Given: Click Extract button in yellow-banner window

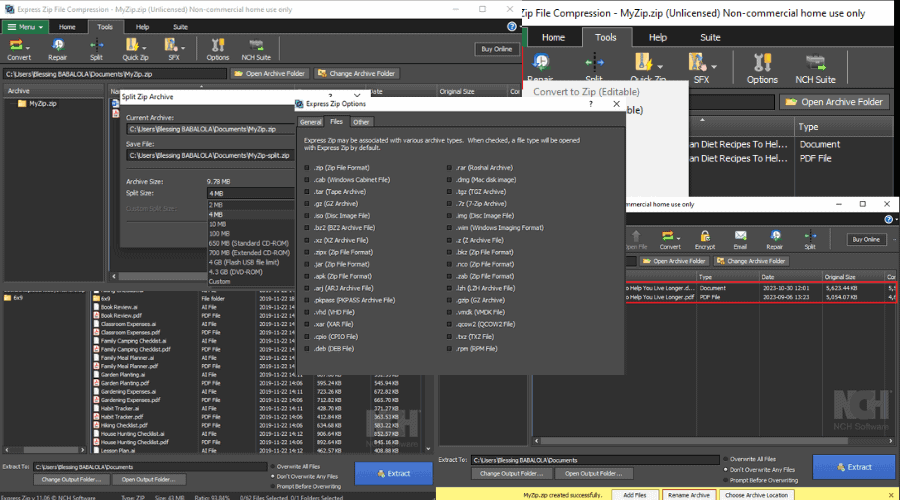Looking at the screenshot, I should point(854,467).
